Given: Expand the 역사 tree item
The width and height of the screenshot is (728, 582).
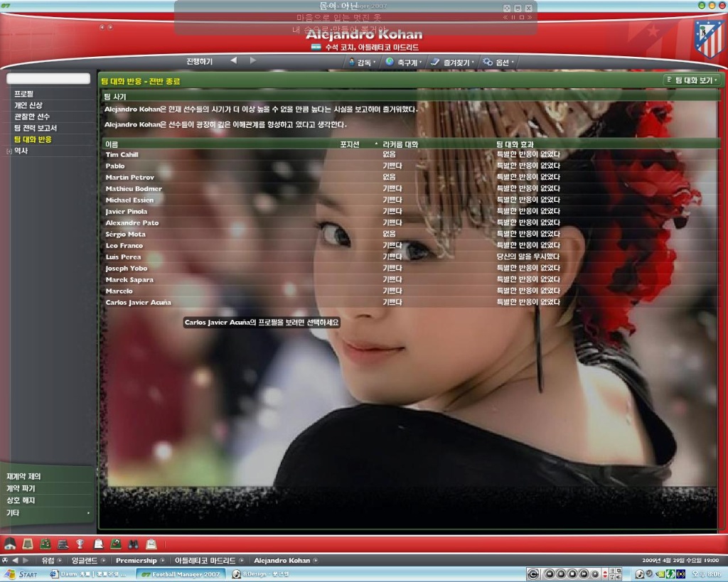Looking at the screenshot, I should (9, 151).
